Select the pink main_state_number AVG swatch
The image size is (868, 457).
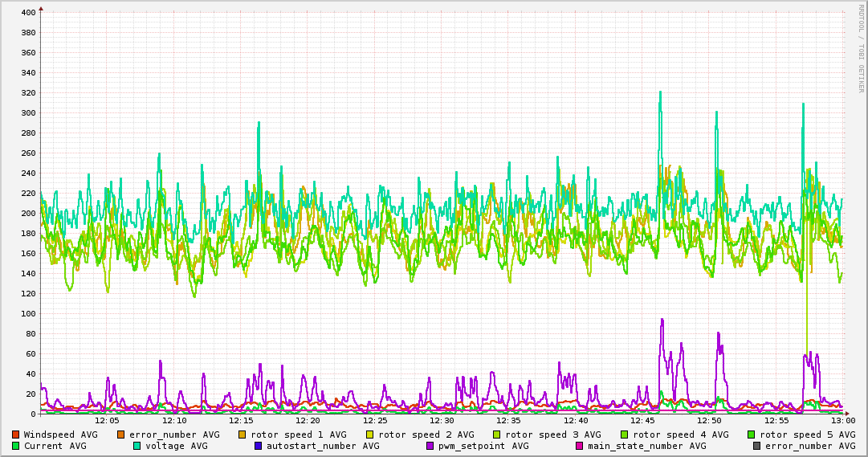pyautogui.click(x=580, y=446)
